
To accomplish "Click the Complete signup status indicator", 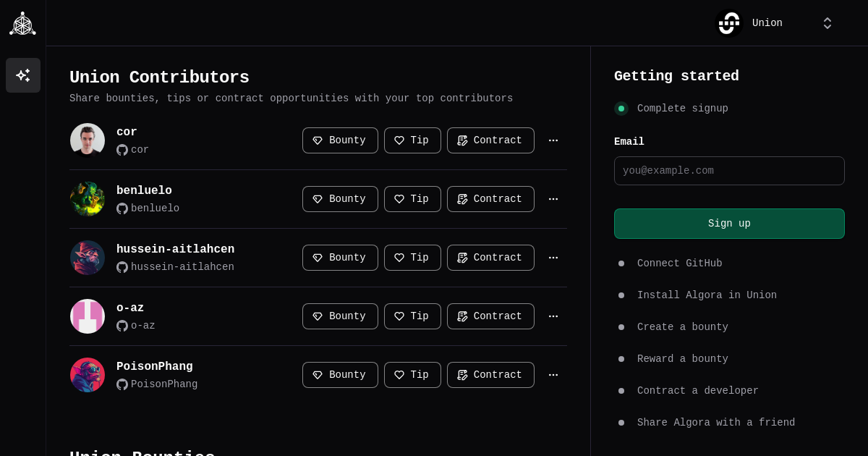I will (621, 109).
